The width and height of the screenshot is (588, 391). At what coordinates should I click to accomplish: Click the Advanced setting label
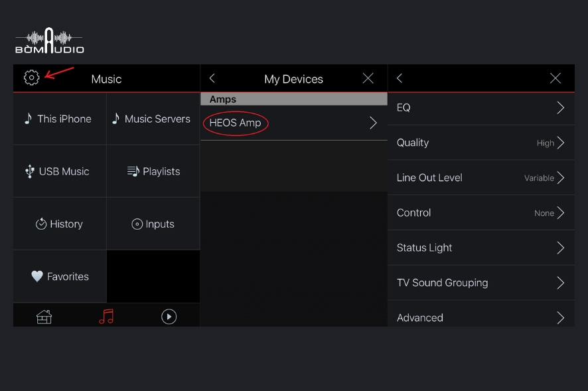click(x=420, y=317)
